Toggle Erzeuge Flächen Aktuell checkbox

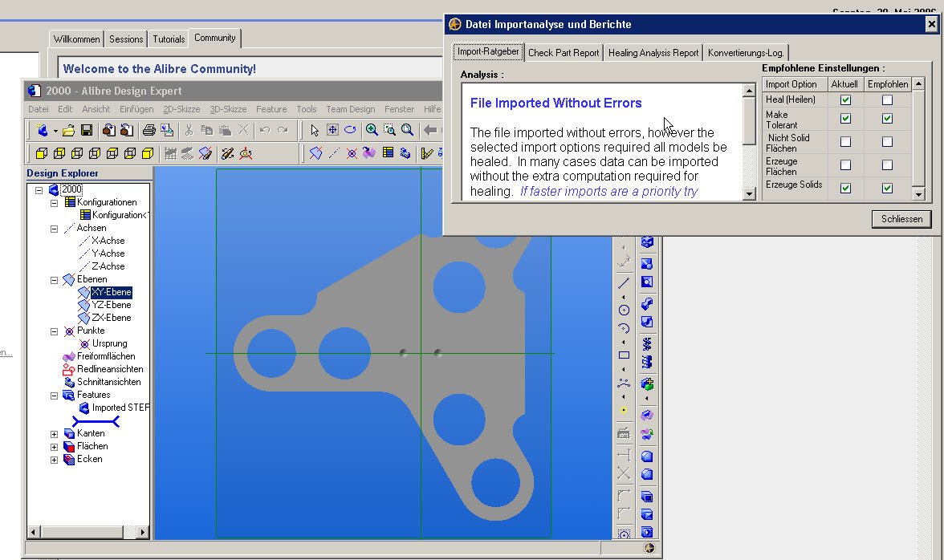[x=845, y=164]
